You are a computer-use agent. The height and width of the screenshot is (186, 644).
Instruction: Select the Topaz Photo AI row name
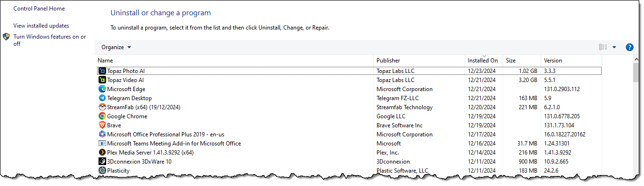(x=126, y=71)
